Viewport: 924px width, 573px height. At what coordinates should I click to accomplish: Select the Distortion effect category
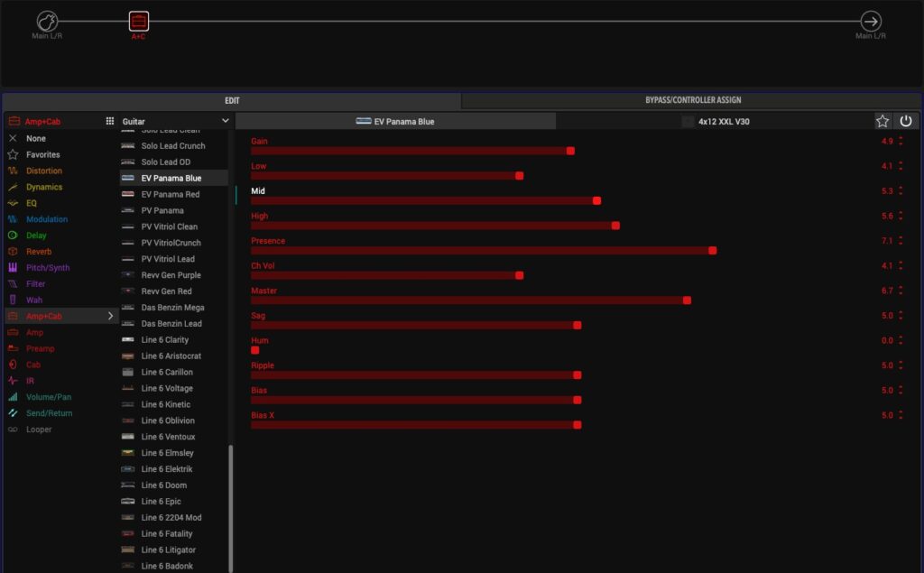44,171
